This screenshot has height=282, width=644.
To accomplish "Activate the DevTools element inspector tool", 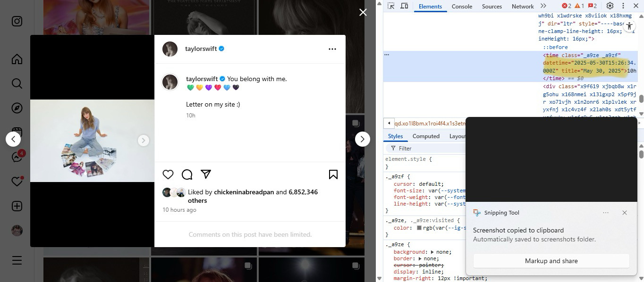I will click(x=391, y=6).
